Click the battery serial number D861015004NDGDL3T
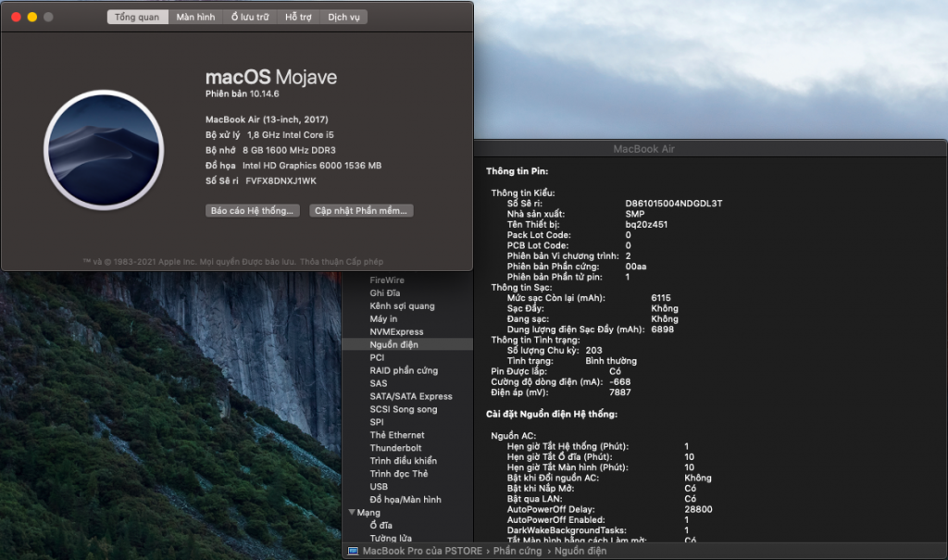 (674, 204)
